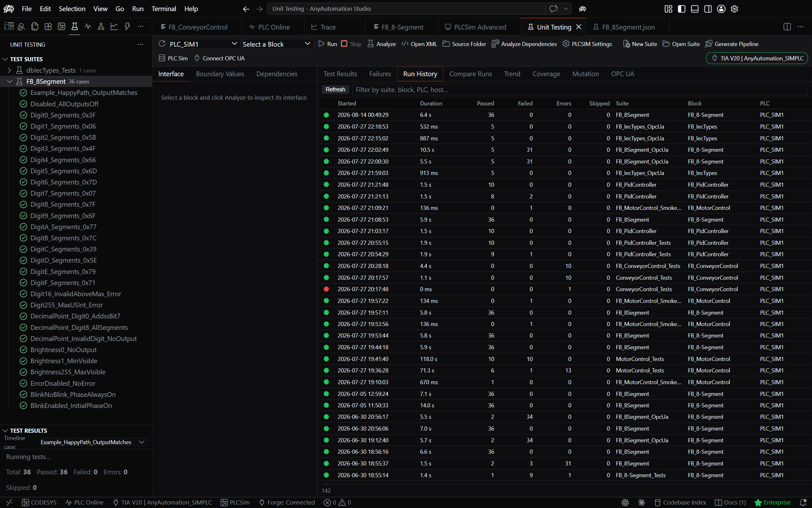Show more sidebar views with ellipsis
Screen dimensions: 812x508
pos(141,27)
